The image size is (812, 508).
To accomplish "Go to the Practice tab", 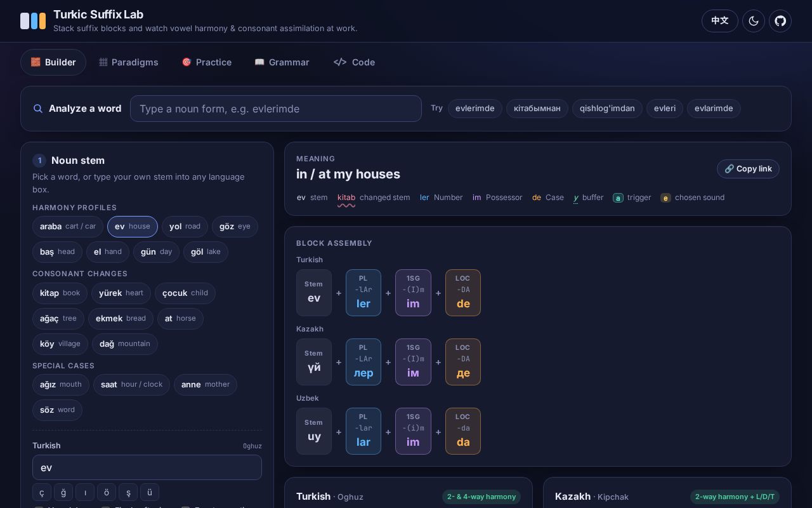I will tap(206, 62).
